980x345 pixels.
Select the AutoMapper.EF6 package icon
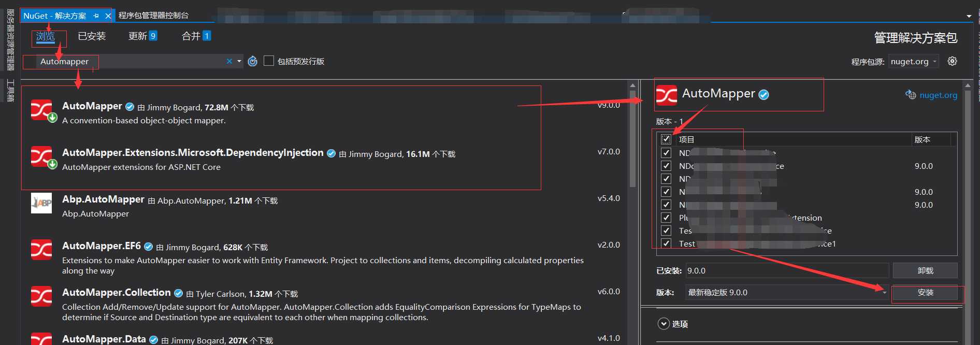(41, 250)
